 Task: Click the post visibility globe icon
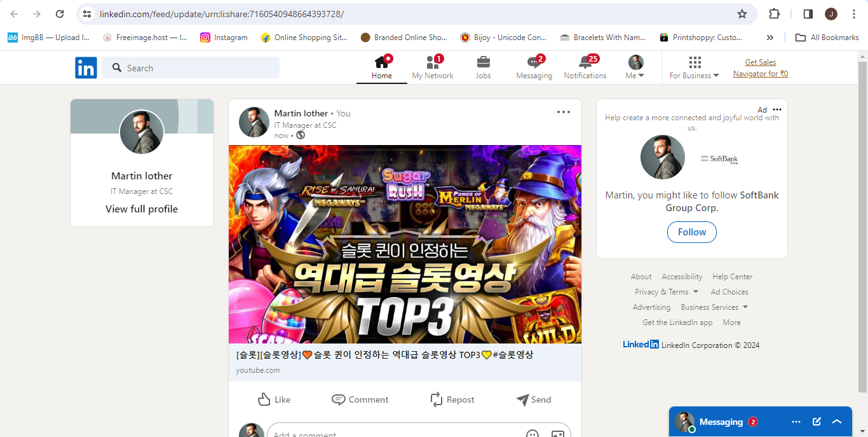pos(301,135)
